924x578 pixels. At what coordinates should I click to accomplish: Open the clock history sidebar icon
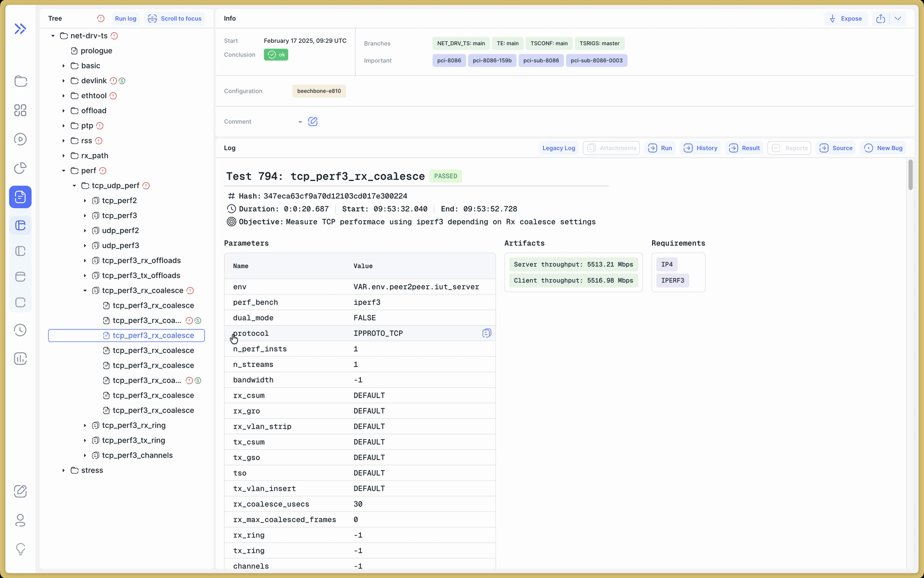tap(20, 330)
